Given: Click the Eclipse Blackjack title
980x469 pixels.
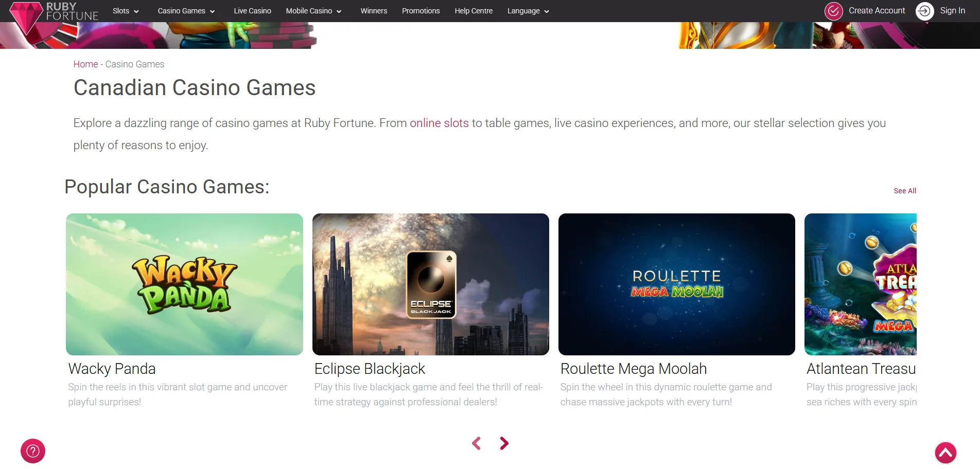Looking at the screenshot, I should coord(370,369).
